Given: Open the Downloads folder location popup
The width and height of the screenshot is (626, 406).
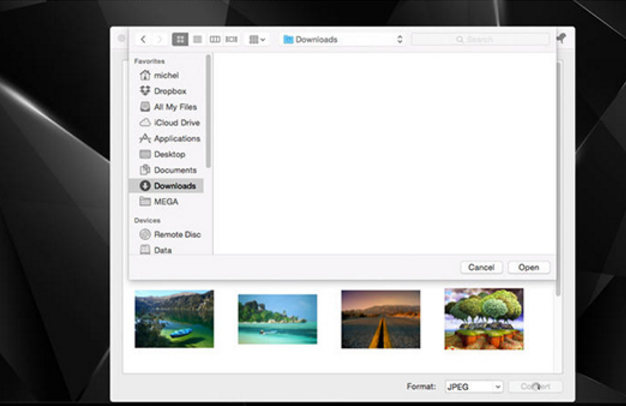Looking at the screenshot, I should pyautogui.click(x=343, y=39).
